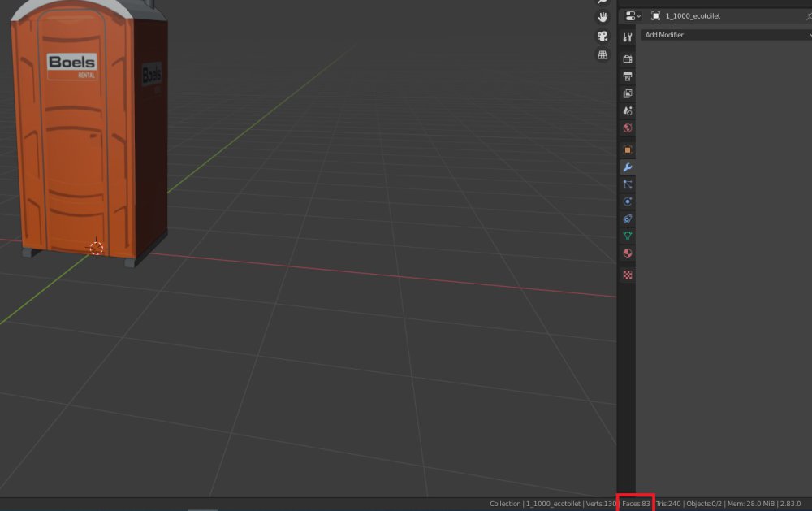Click the 3D cursor at the toilet base

coord(97,249)
